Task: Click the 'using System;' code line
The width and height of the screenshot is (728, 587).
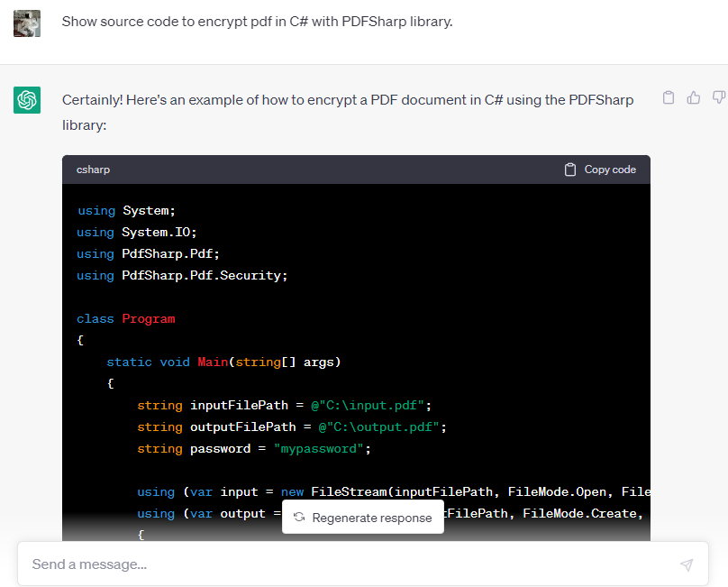Action: click(x=126, y=210)
